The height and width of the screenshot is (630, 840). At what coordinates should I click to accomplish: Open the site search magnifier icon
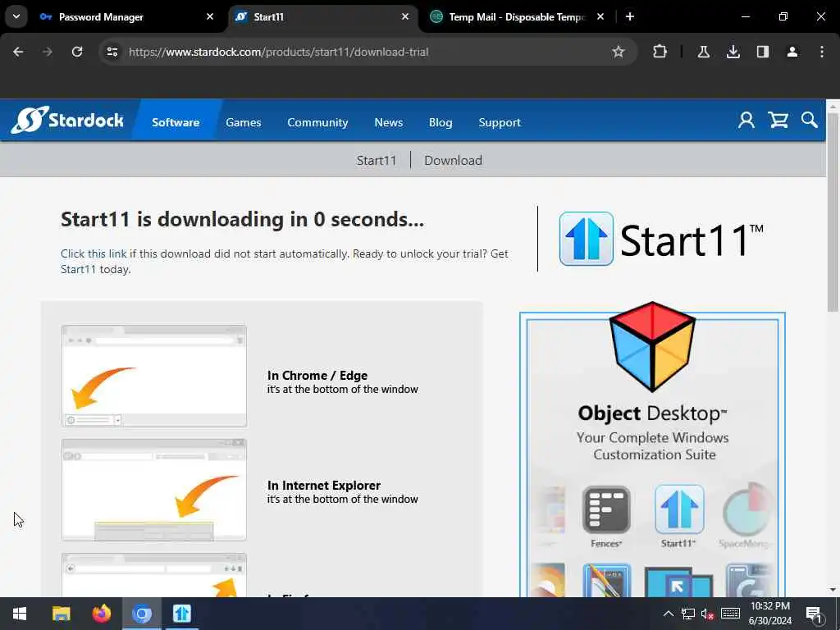point(810,120)
